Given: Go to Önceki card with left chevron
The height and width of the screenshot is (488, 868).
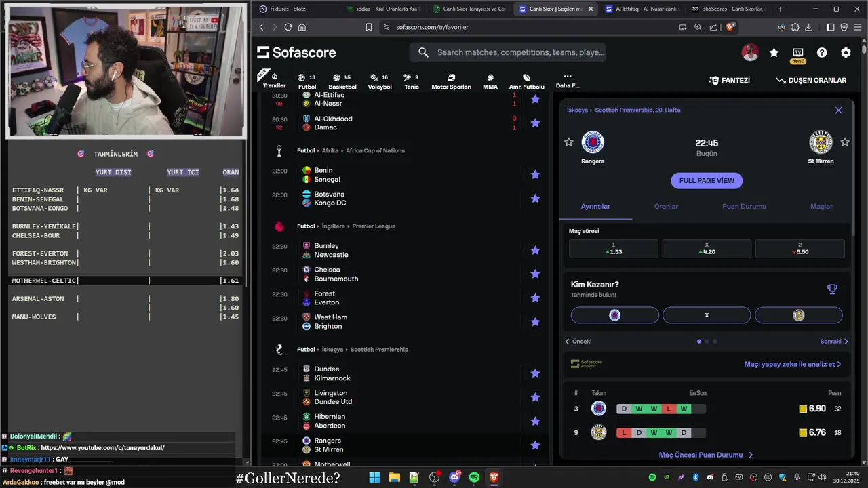Looking at the screenshot, I should [578, 342].
